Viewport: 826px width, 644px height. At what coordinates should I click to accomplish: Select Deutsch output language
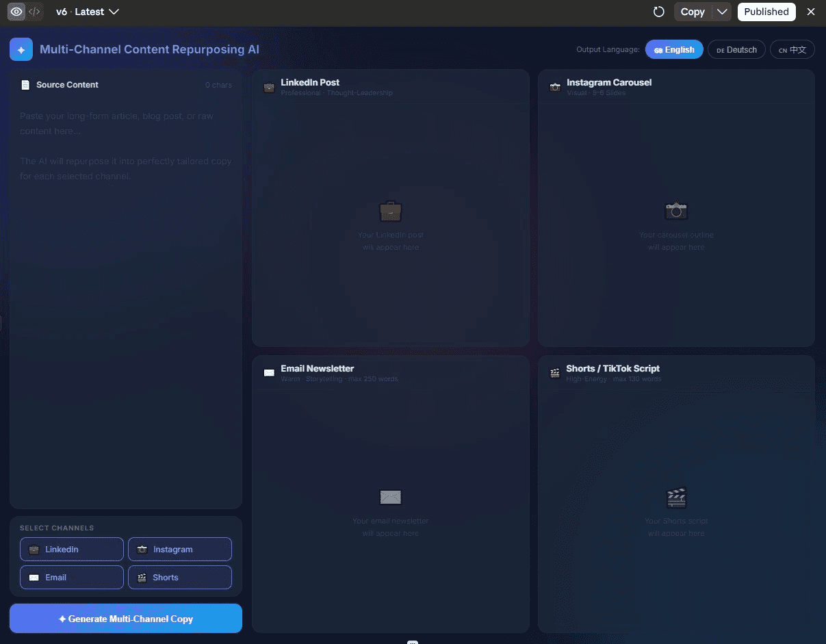[x=736, y=49]
